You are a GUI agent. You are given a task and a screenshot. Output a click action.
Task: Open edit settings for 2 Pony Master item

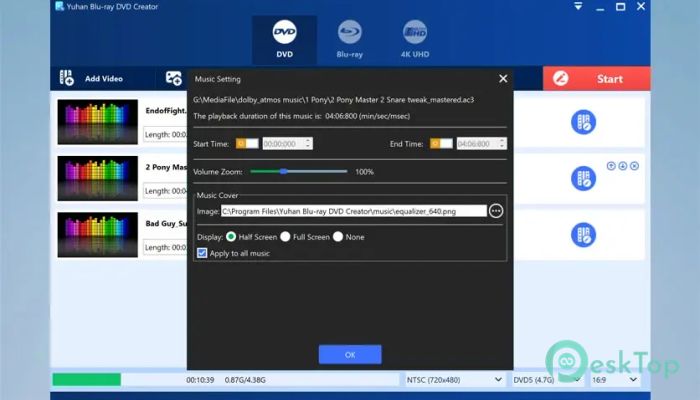click(x=583, y=178)
